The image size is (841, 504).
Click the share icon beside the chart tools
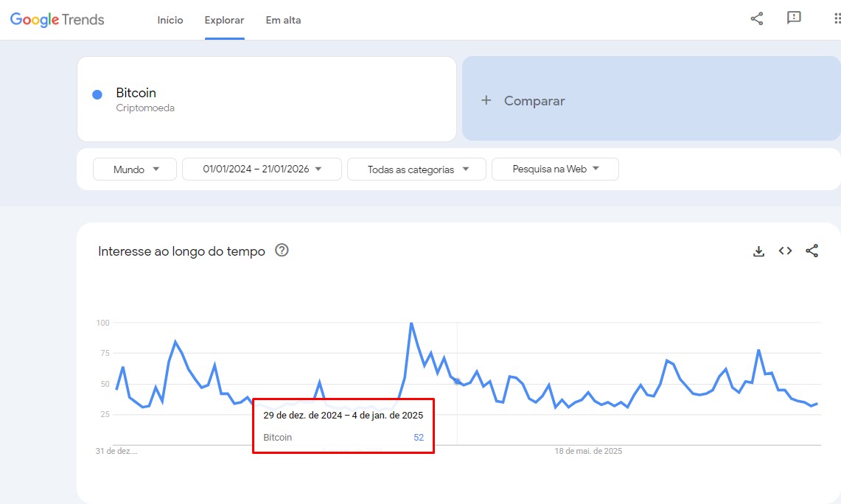(x=812, y=251)
